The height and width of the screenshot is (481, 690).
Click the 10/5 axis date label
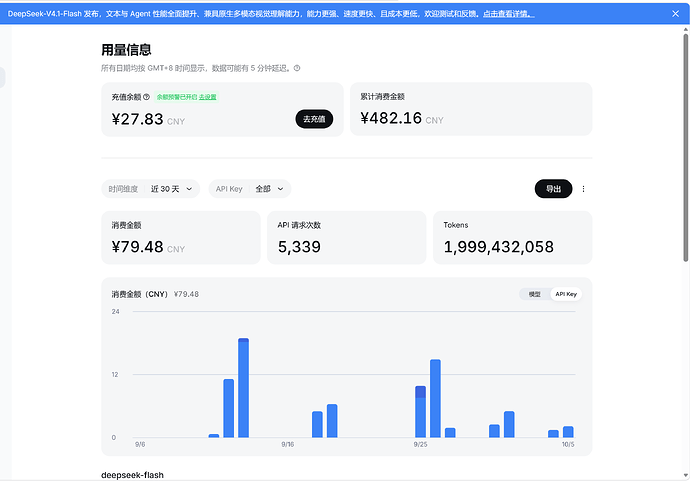coord(568,444)
